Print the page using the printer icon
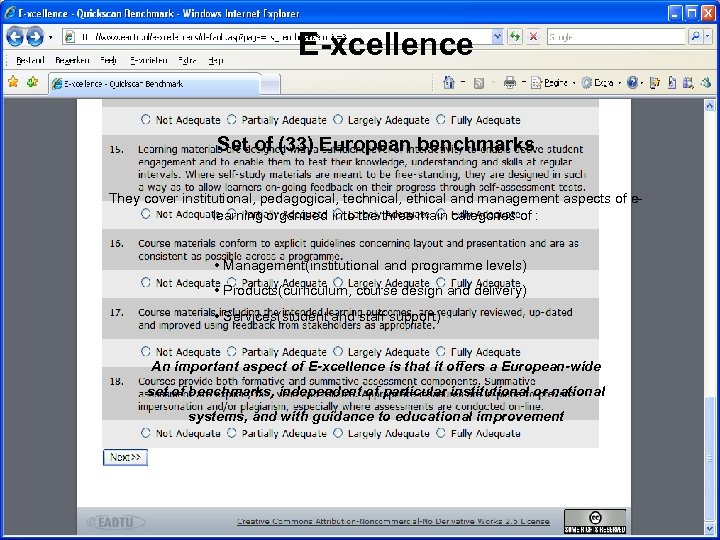This screenshot has height=540, width=720. tap(510, 83)
